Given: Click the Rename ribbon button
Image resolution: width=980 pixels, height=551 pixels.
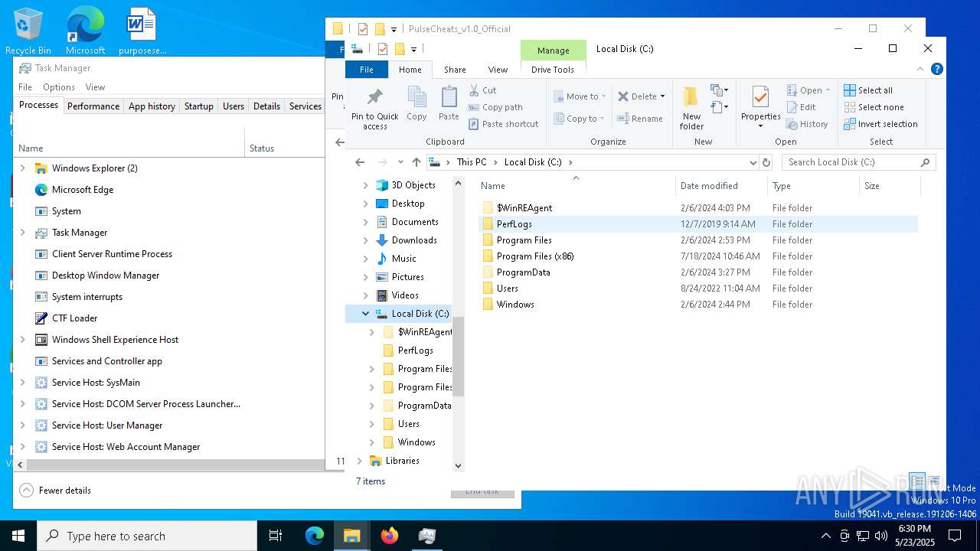Looking at the screenshot, I should [640, 119].
